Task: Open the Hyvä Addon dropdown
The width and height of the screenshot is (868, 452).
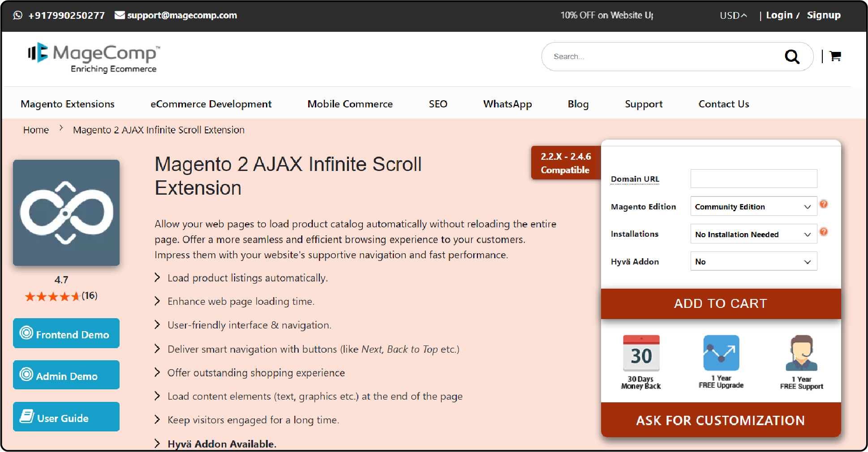Action: pos(754,261)
